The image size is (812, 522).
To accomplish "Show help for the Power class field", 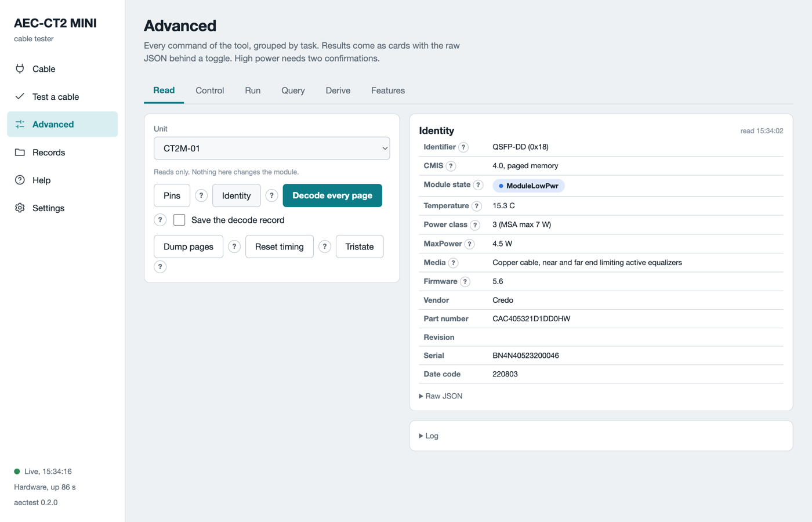I will [x=475, y=225].
